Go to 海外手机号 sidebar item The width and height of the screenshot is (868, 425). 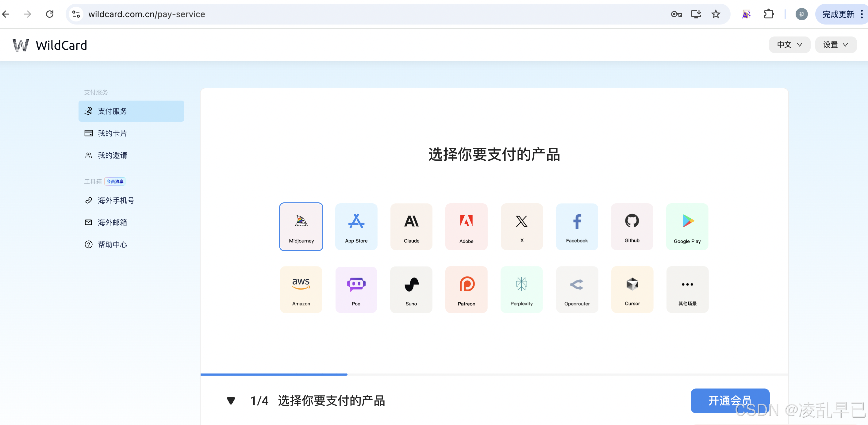116,200
